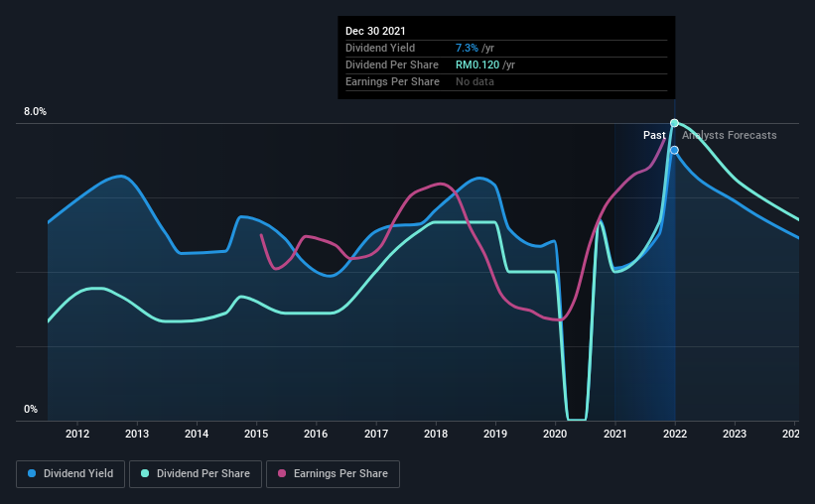Click the 7.3% dividend yield value

click(467, 48)
